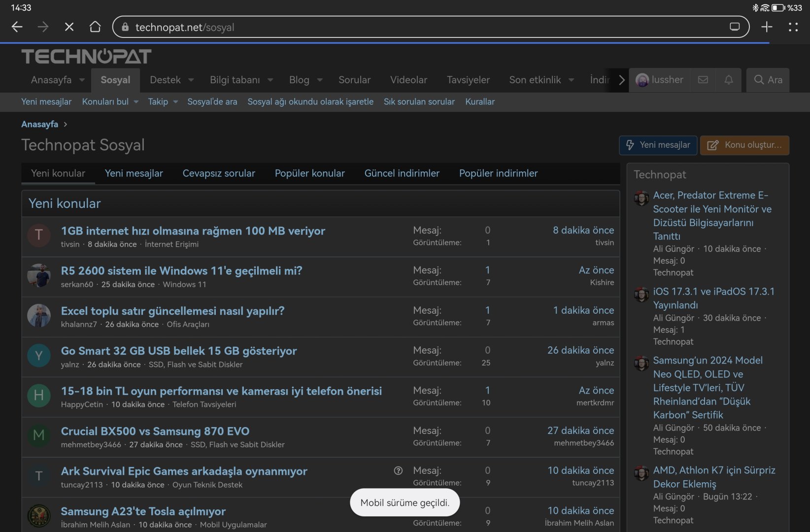810x532 pixels.
Task: Open the Sorular navigation item
Action: tap(354, 80)
